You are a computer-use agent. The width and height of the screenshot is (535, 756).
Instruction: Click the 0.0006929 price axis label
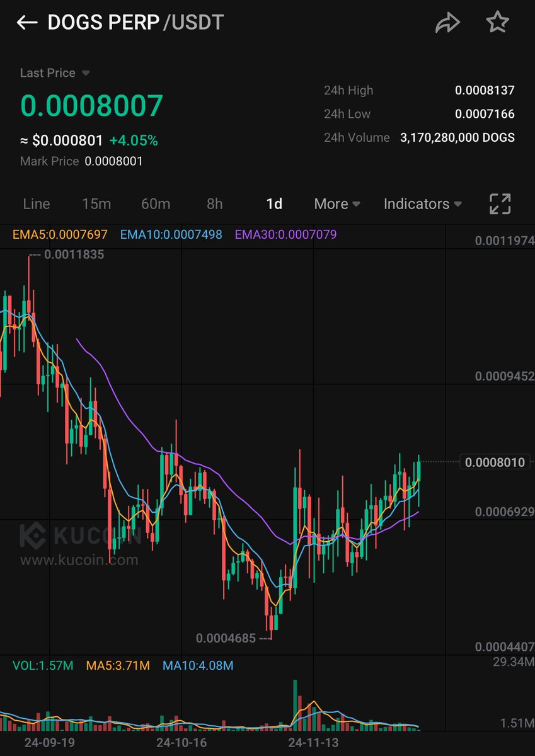pos(505,512)
